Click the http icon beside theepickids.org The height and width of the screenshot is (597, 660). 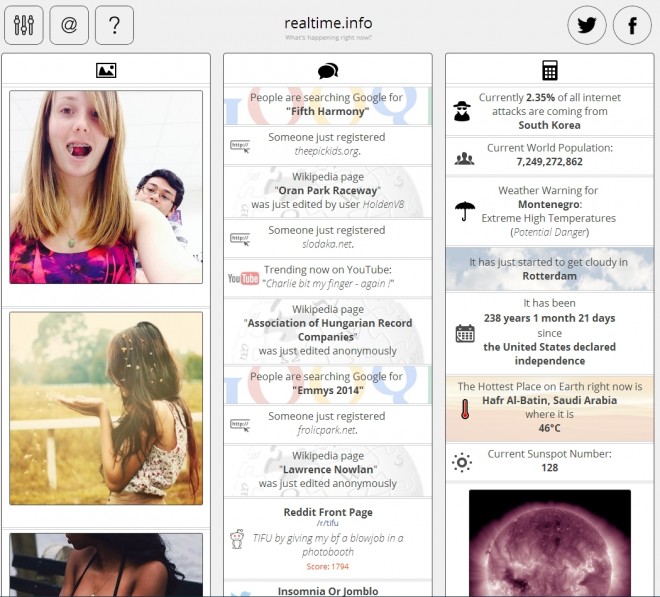pyautogui.click(x=240, y=146)
